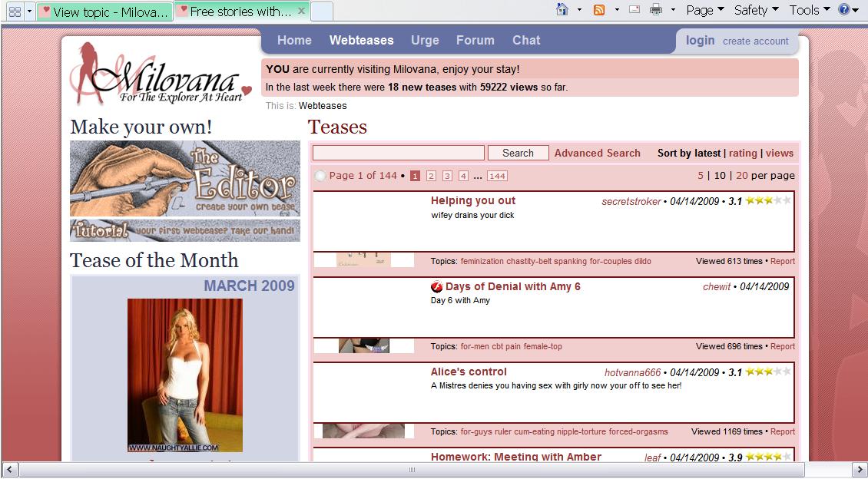Open the Urge nav link
Image resolution: width=868 pixels, height=479 pixels.
pyautogui.click(x=425, y=41)
